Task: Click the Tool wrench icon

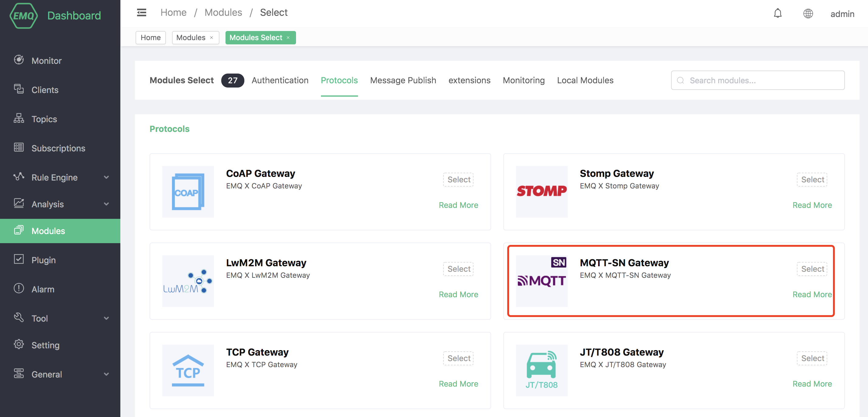Action: (19, 317)
